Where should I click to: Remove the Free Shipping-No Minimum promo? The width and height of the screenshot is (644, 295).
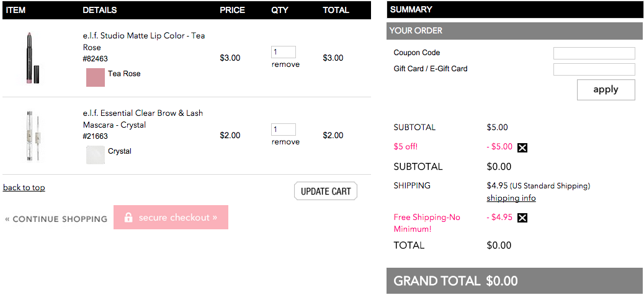click(x=522, y=218)
